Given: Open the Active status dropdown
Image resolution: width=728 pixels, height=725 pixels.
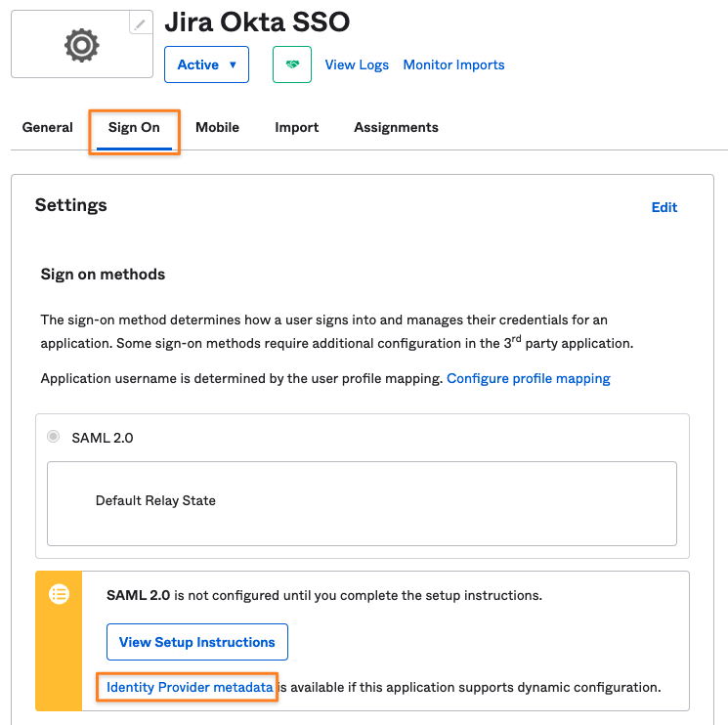Looking at the screenshot, I should pyautogui.click(x=206, y=64).
